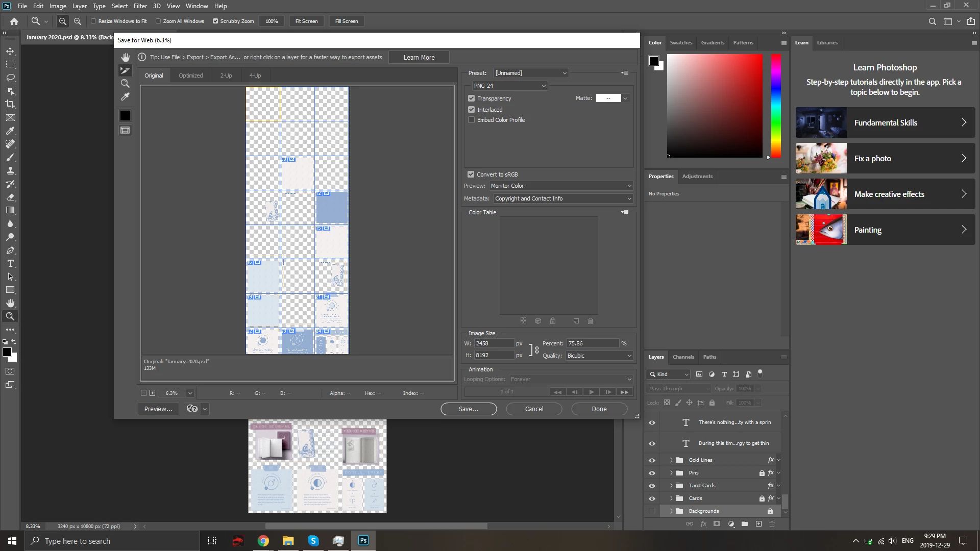Open Chrome from the Windows taskbar
Viewport: 980px width, 551px height.
point(263,541)
